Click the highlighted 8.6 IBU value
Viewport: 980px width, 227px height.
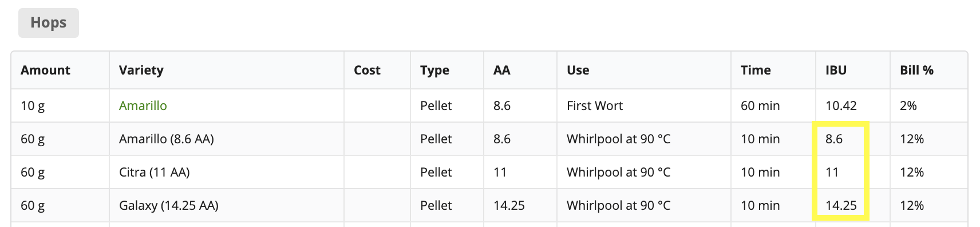834,139
